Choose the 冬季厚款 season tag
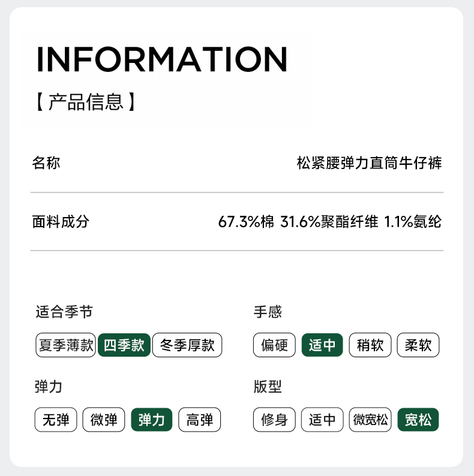 (x=187, y=345)
